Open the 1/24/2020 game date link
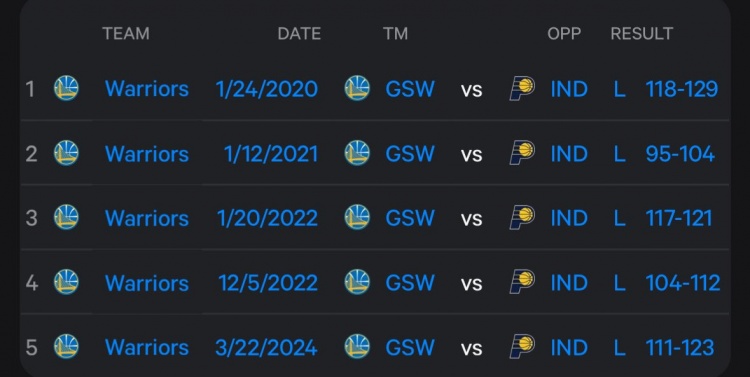The image size is (750, 377). tap(266, 89)
